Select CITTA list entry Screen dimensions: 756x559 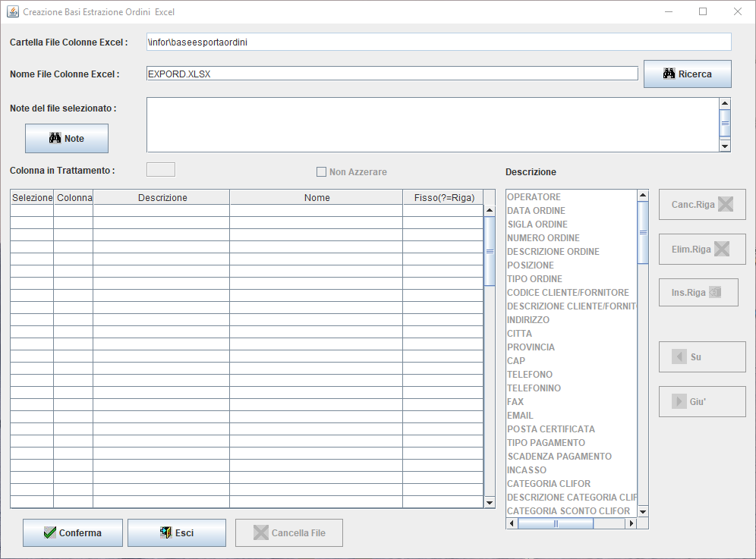coord(572,334)
